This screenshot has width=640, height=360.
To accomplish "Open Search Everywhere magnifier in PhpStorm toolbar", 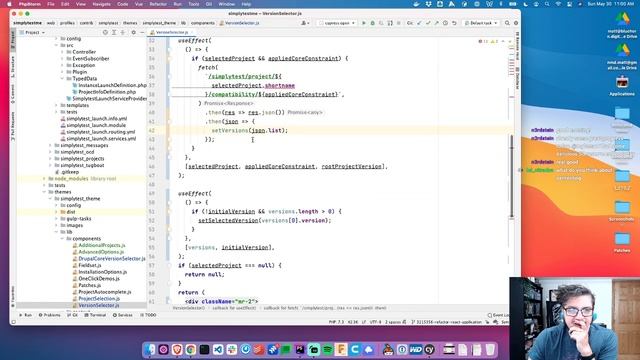I will (507, 23).
